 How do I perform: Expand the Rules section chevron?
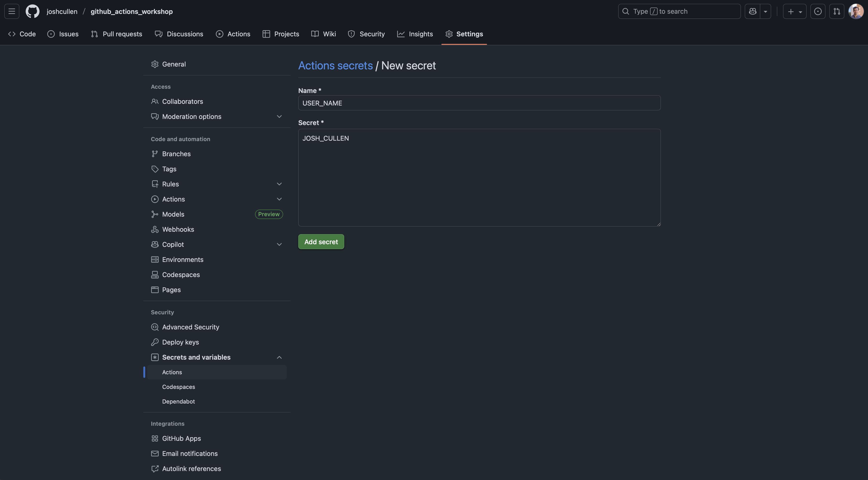pos(279,184)
